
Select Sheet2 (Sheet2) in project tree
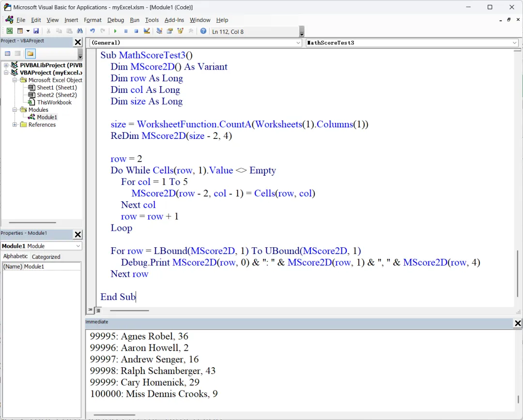coord(57,95)
